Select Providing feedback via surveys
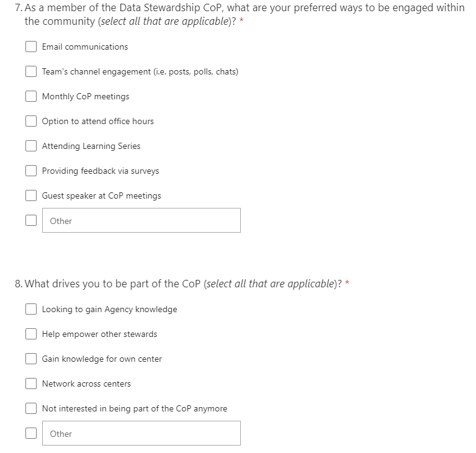Viewport: 476px width, 453px height. tap(31, 171)
